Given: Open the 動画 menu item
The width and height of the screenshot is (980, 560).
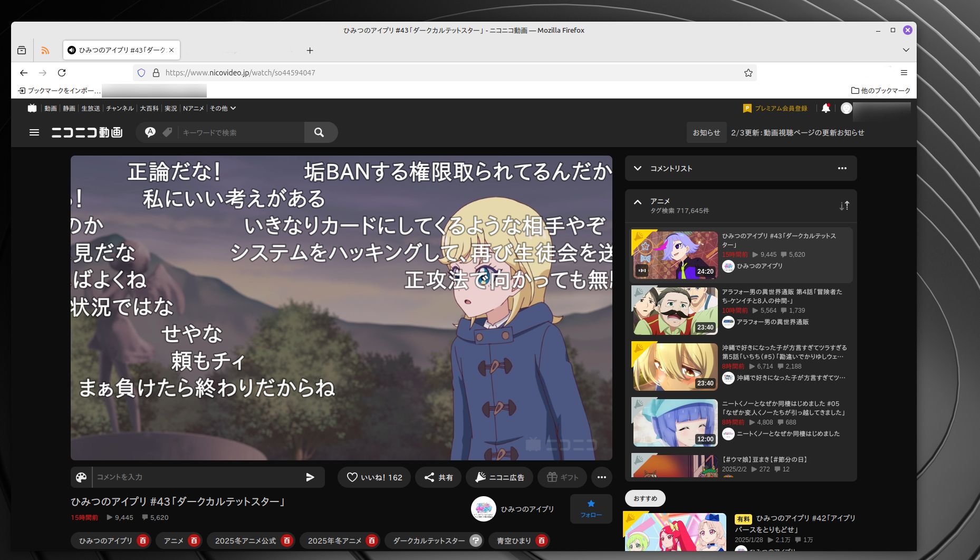Looking at the screenshot, I should 51,108.
